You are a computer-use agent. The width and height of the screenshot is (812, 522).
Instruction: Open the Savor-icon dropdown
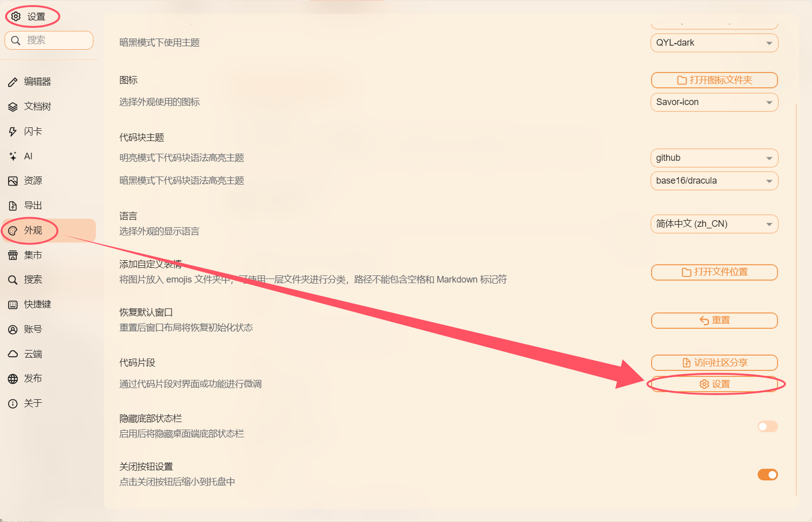pos(714,102)
